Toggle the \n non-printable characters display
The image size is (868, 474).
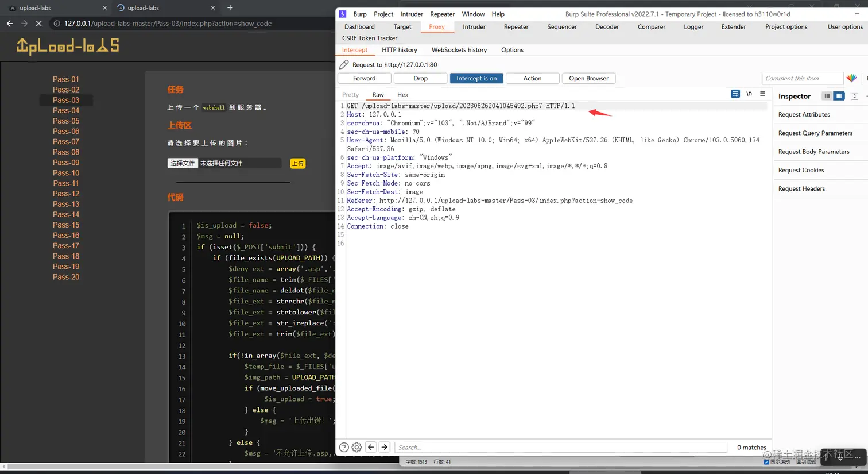749,94
